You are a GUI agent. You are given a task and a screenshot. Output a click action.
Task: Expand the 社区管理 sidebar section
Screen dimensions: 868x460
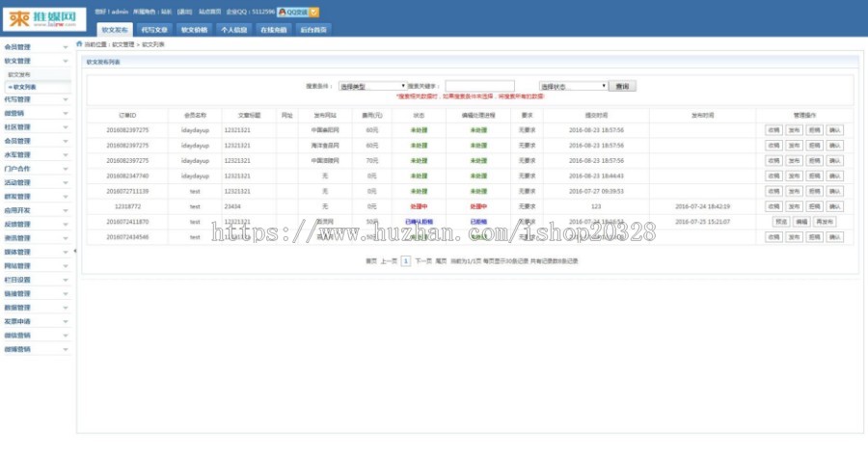click(36, 127)
